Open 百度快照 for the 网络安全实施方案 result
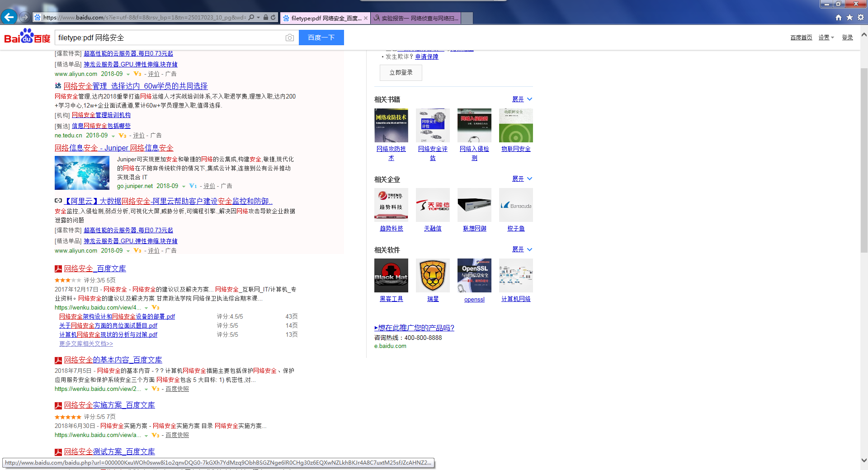868x470 pixels. coord(177,435)
